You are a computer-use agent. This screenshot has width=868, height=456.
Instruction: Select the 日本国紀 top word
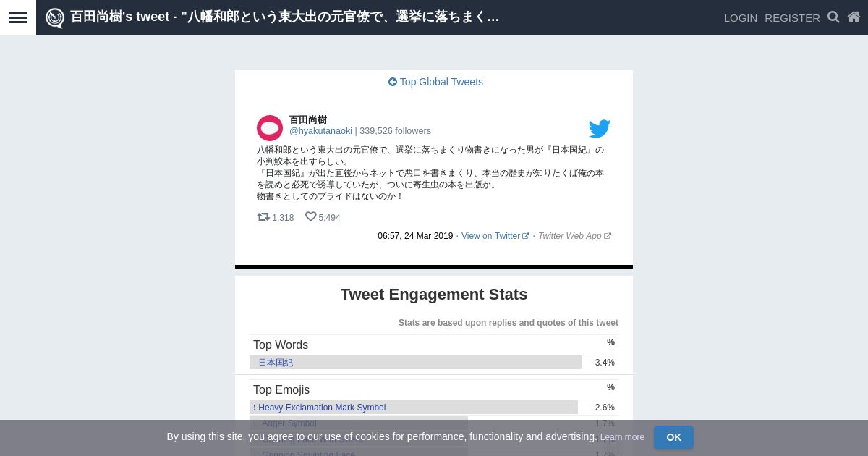(x=276, y=363)
